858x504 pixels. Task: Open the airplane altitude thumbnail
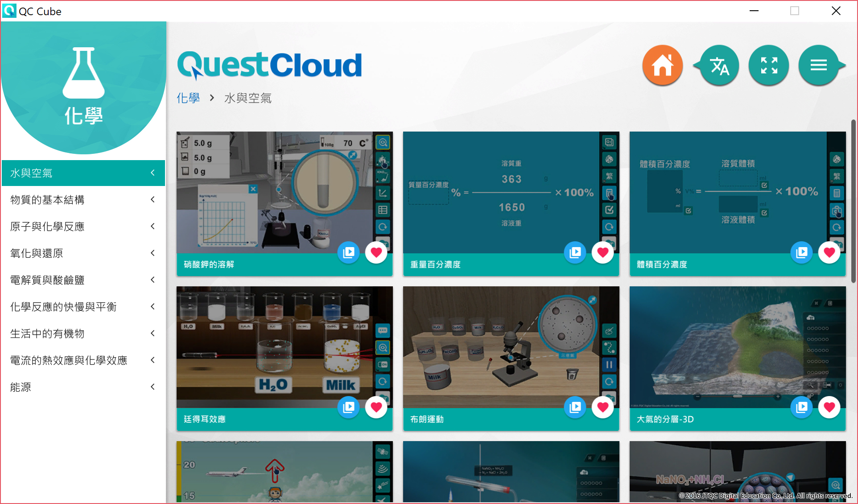[285, 471]
